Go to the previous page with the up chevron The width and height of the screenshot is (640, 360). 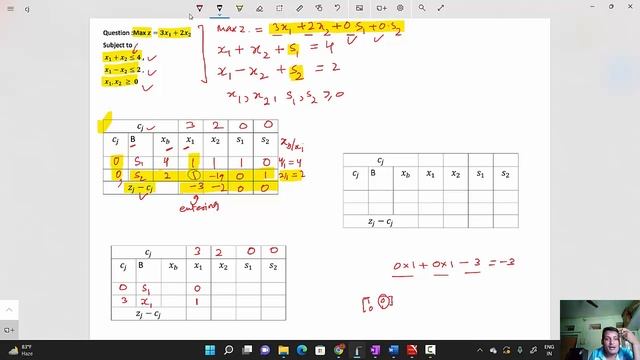tap(9, 310)
